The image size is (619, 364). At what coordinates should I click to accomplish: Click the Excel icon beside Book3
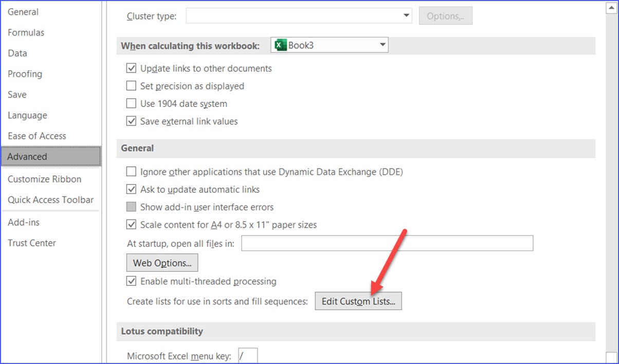[279, 45]
